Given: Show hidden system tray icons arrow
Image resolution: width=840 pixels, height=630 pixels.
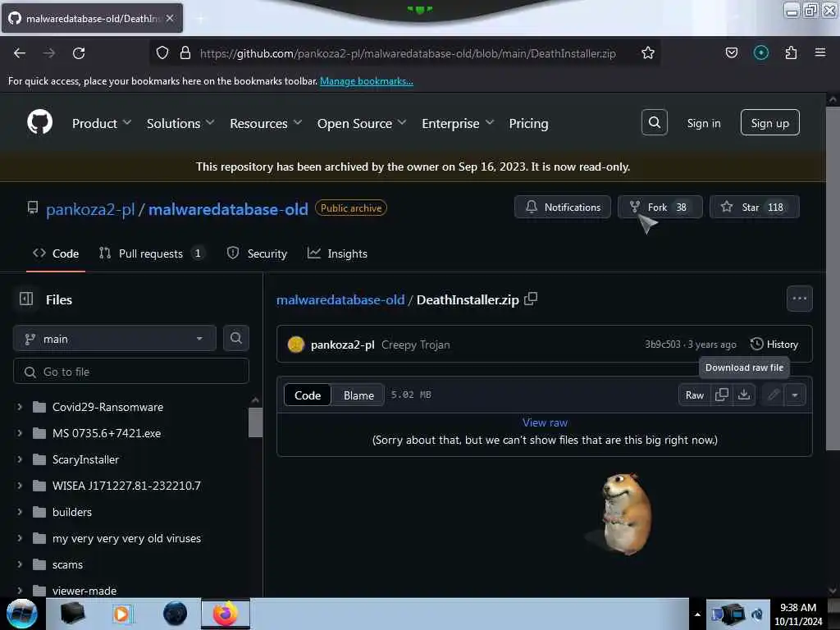Looking at the screenshot, I should click(697, 614).
